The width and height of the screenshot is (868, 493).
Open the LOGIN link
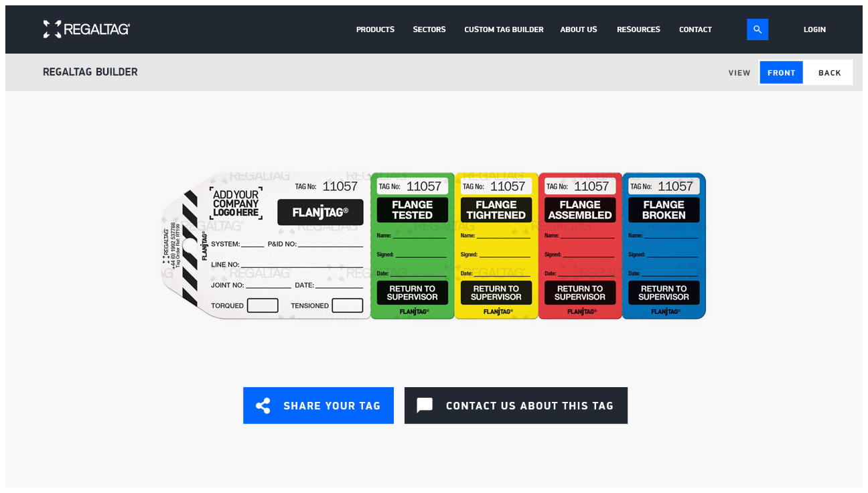(814, 29)
